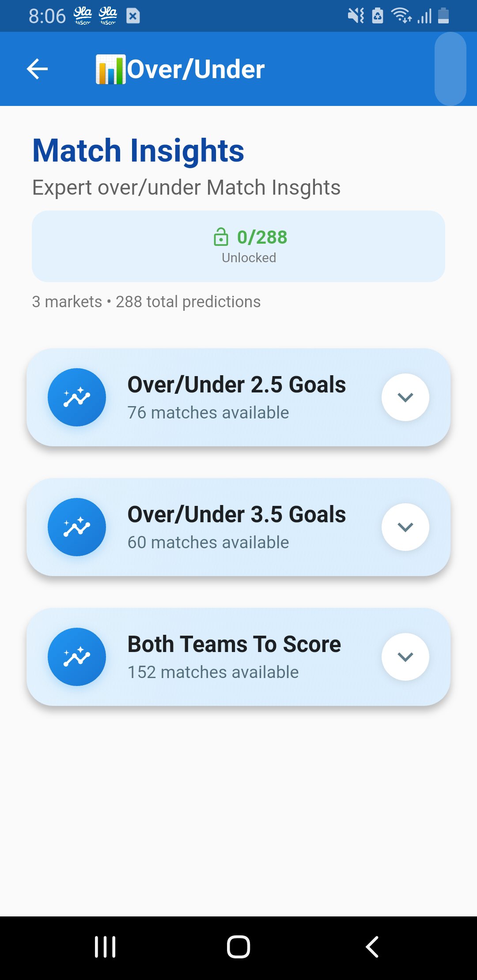This screenshot has height=980, width=477.
Task: Click the muted sound icon in status bar
Action: pyautogui.click(x=356, y=16)
